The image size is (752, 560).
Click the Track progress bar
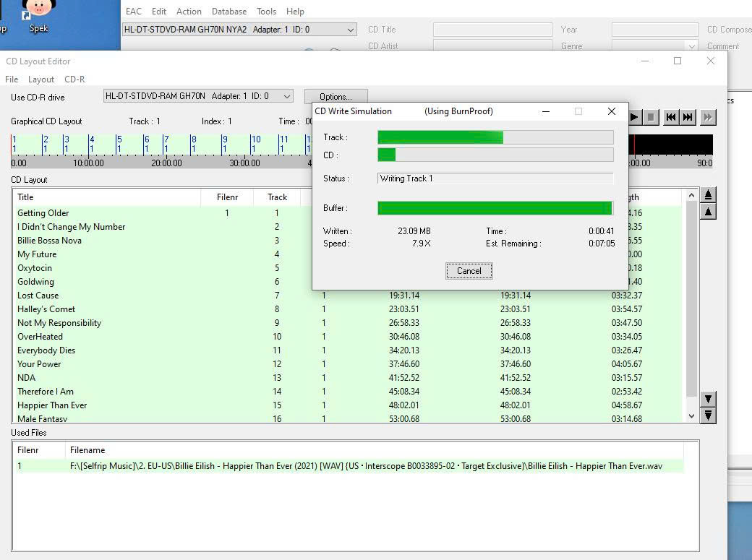tap(495, 137)
